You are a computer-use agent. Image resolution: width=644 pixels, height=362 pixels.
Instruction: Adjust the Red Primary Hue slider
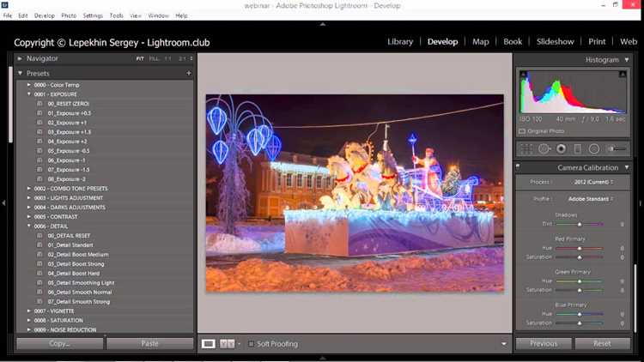pos(580,248)
